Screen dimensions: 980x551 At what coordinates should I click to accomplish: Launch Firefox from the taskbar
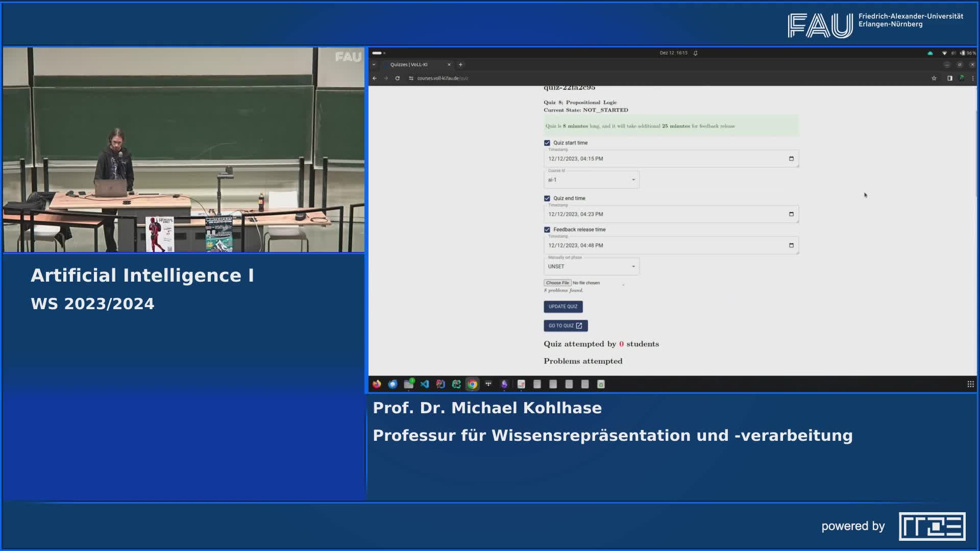click(x=377, y=384)
